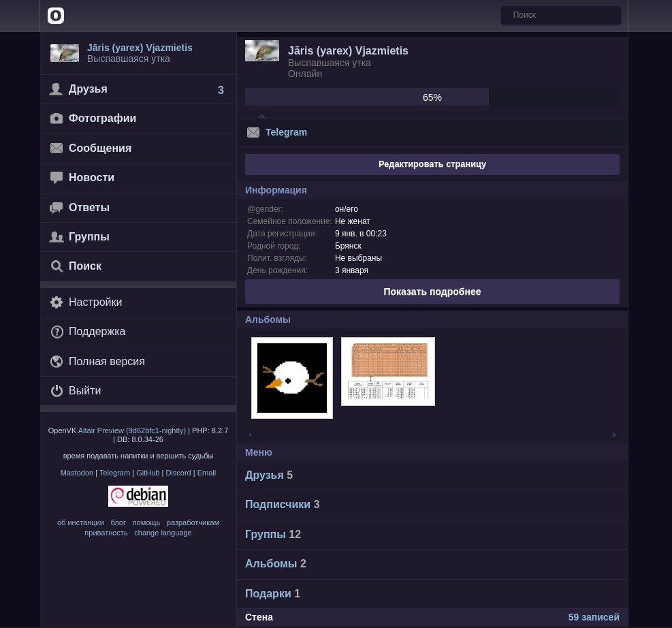Click the friends counter 3 in sidebar

(221, 90)
